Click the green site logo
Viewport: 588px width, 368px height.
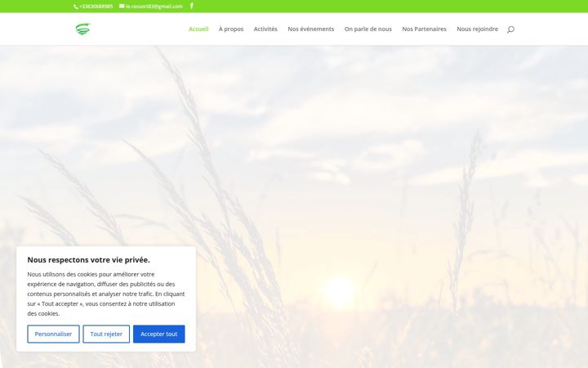click(x=82, y=29)
